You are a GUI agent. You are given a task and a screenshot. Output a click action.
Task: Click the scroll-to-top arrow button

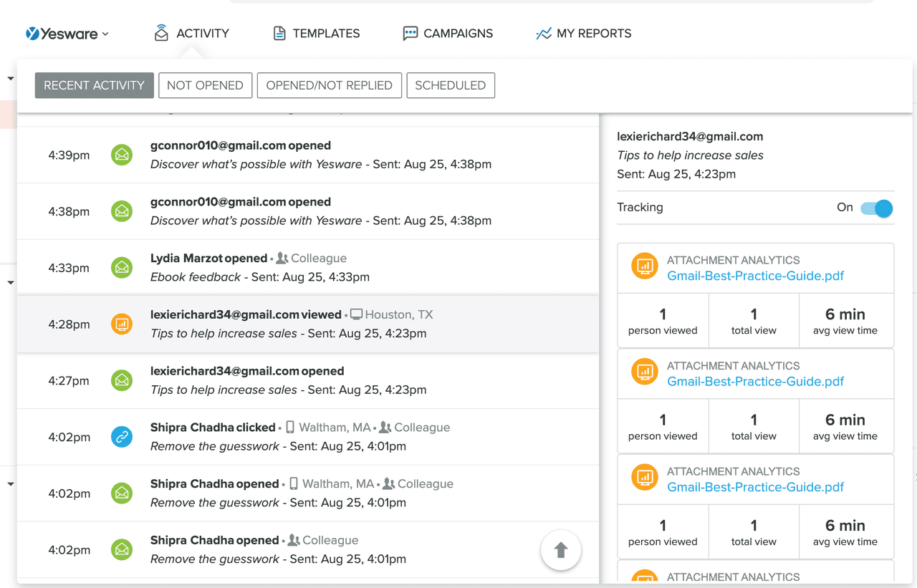click(x=560, y=550)
